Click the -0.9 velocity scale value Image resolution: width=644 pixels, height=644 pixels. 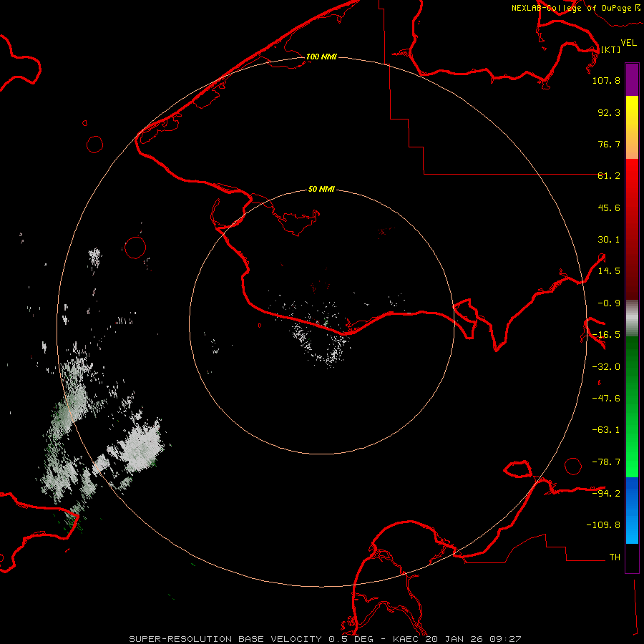[609, 303]
